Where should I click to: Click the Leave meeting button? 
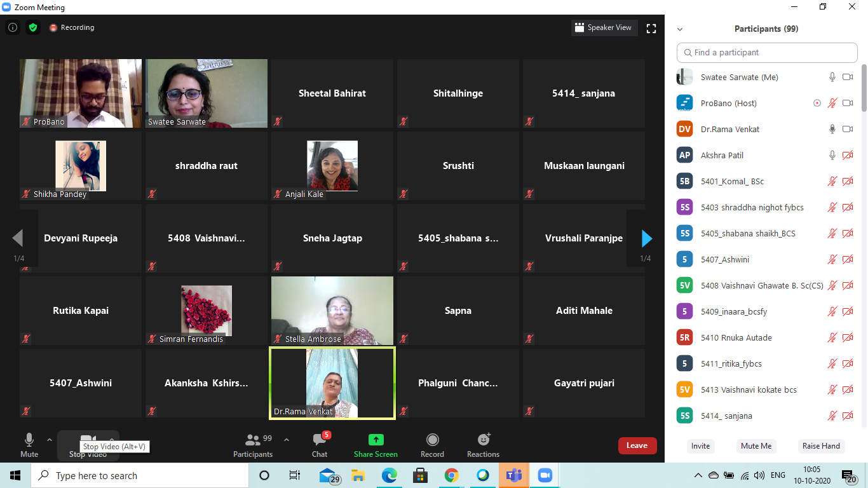point(637,445)
